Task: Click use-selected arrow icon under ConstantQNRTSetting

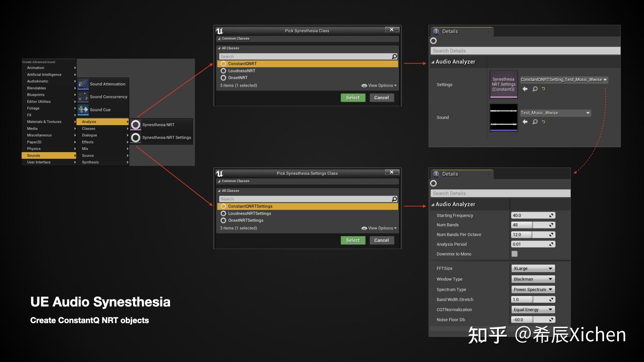Action: click(525, 89)
